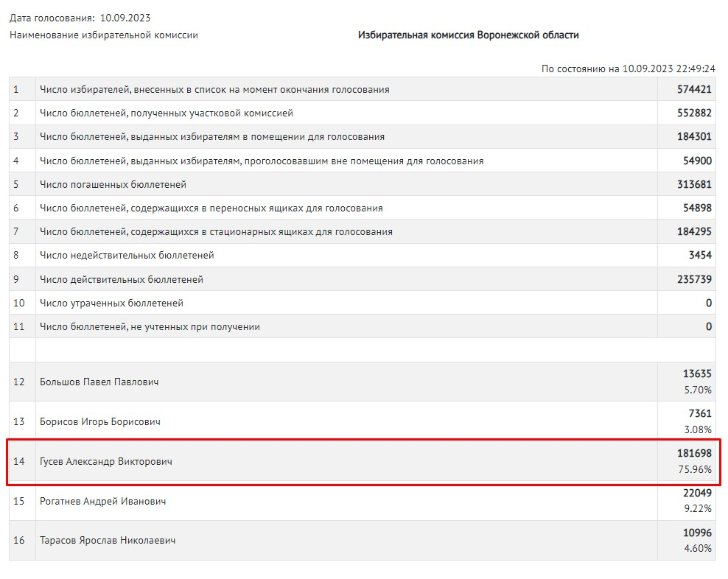Select the value 552882
The height and width of the screenshot is (579, 728).
(x=694, y=113)
